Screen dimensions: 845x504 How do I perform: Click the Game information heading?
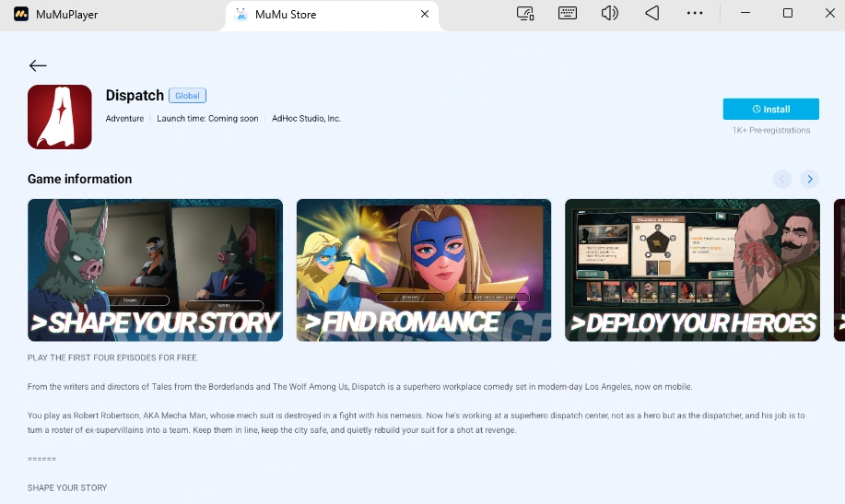[x=80, y=179]
